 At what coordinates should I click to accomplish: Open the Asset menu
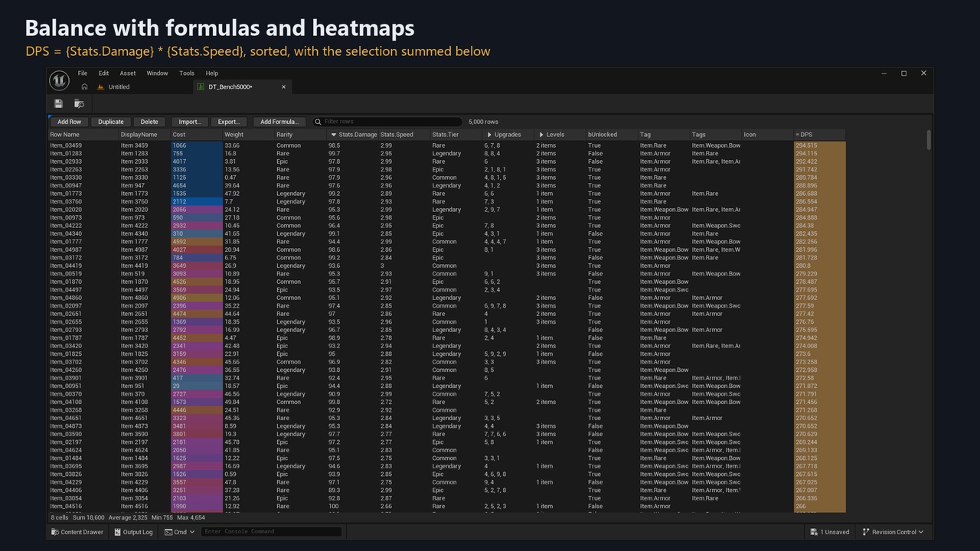click(x=128, y=73)
